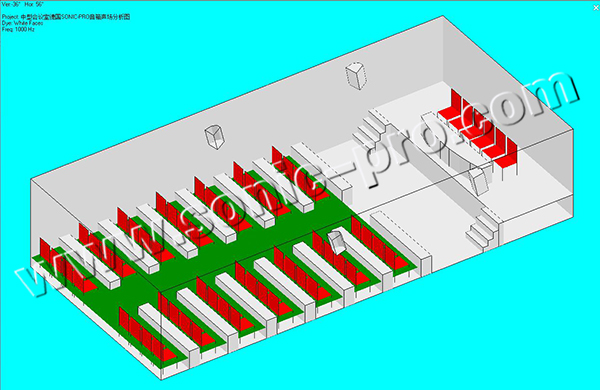
Task: Select the lower staircase near the stage corner
Action: [x=483, y=228]
